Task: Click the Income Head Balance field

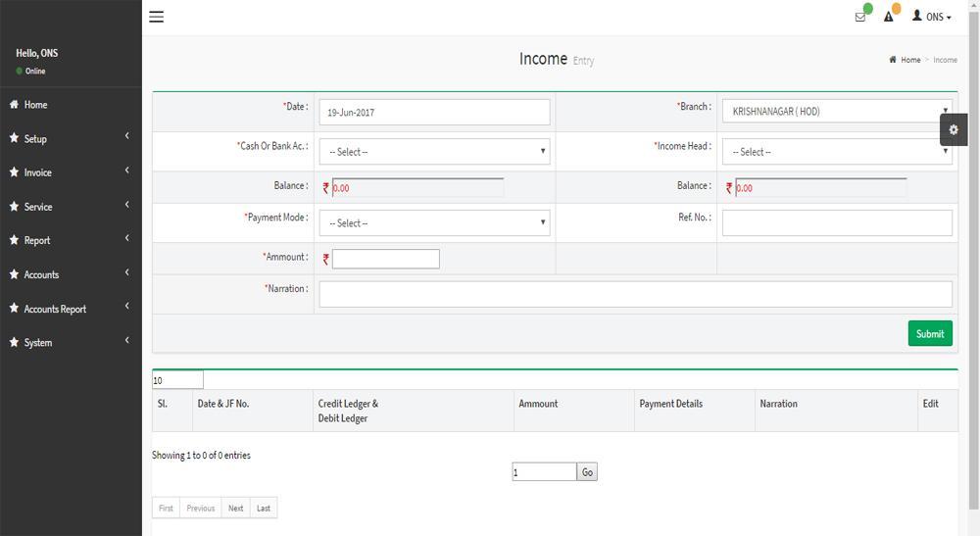Action: pyautogui.click(x=820, y=187)
